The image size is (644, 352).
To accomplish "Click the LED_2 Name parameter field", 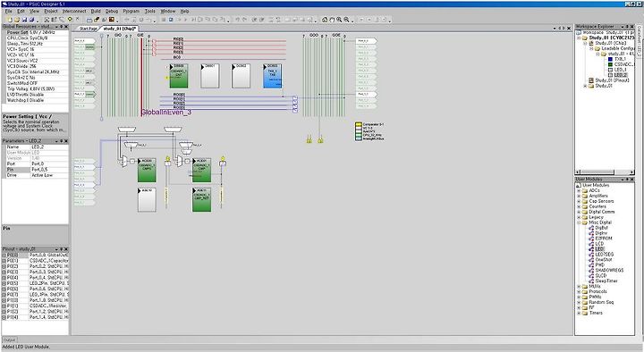I will [49, 147].
